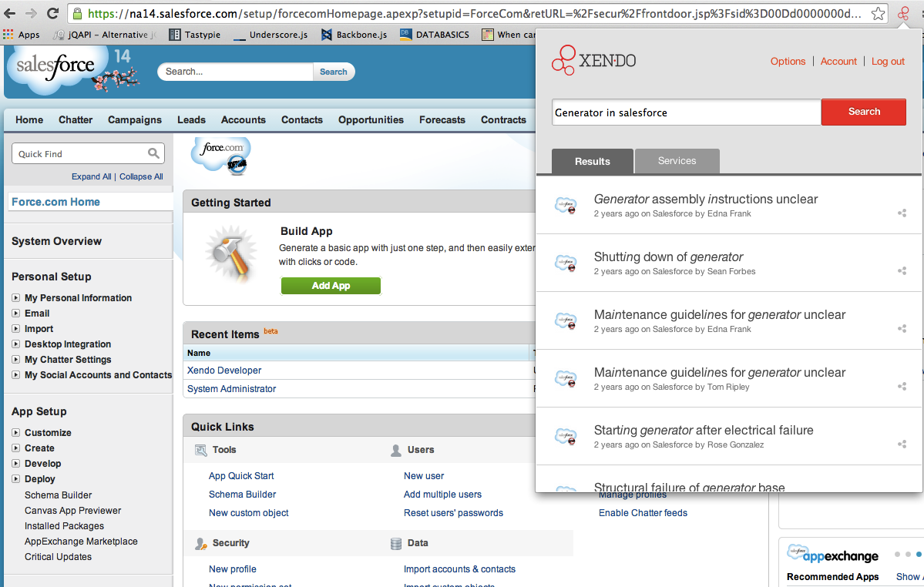Open the Xendo Developer recent item

pos(224,371)
